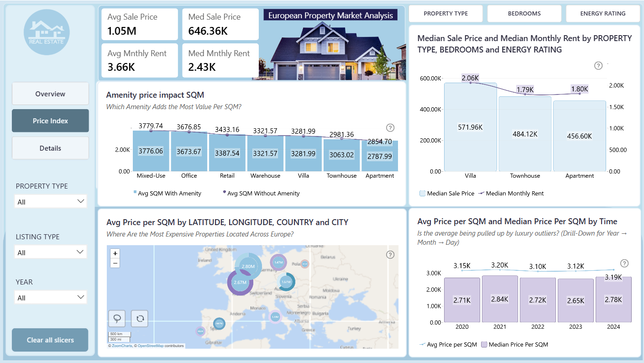Click the Real Estate logo icon

tap(47, 32)
